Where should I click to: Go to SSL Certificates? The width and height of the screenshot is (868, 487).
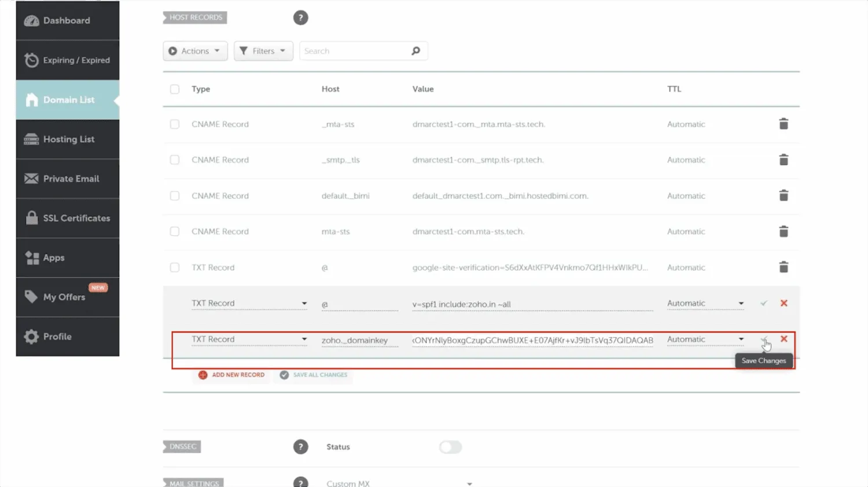(68, 218)
